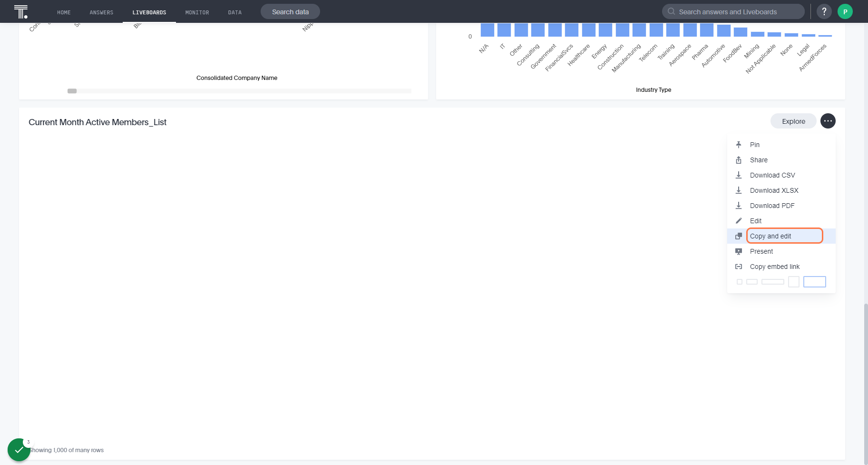Choose the smallest square tile size

coord(740,282)
